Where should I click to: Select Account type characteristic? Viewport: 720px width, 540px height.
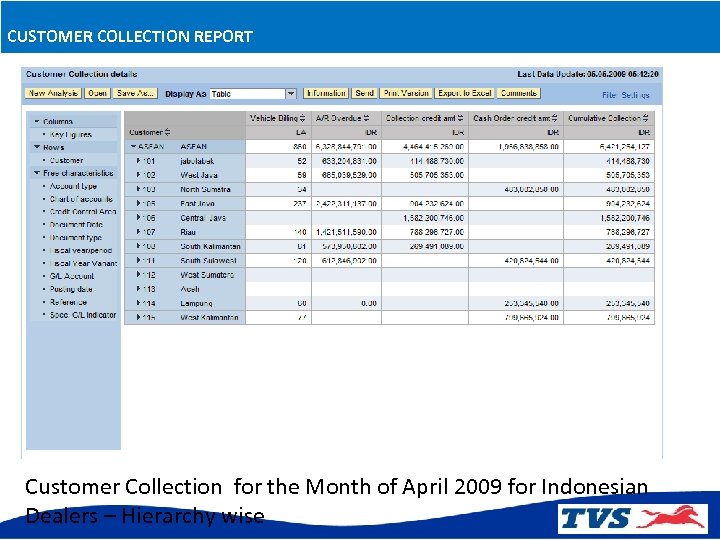point(73,186)
